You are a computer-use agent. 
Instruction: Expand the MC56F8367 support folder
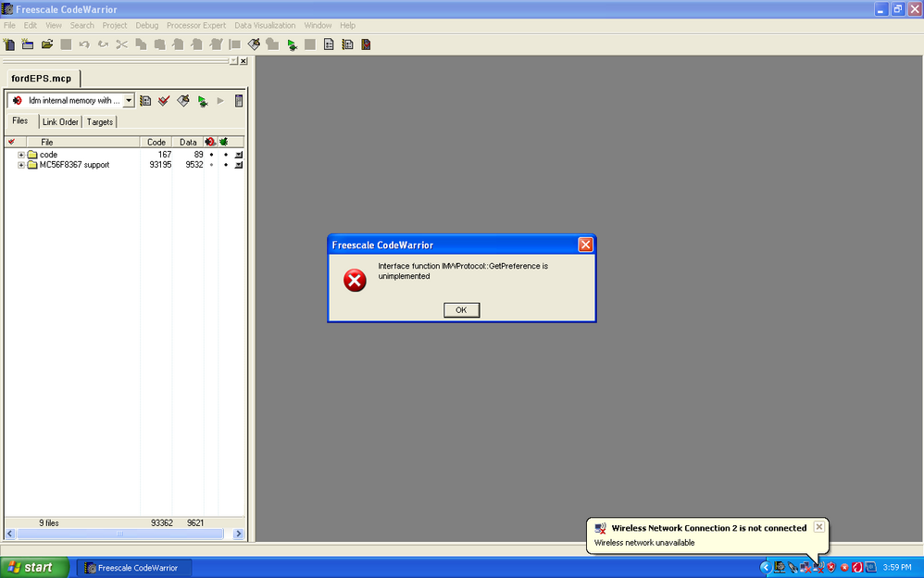20,164
